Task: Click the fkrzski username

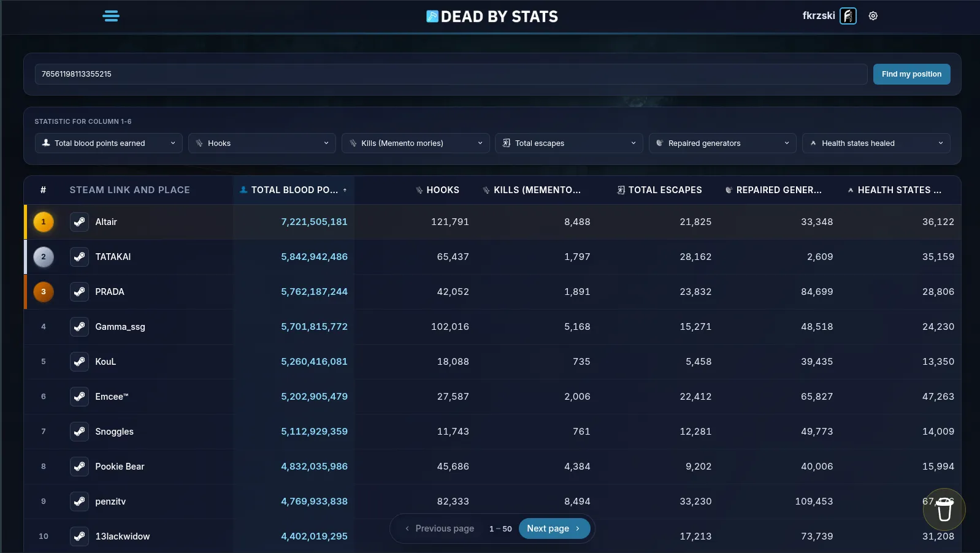Action: coord(819,16)
